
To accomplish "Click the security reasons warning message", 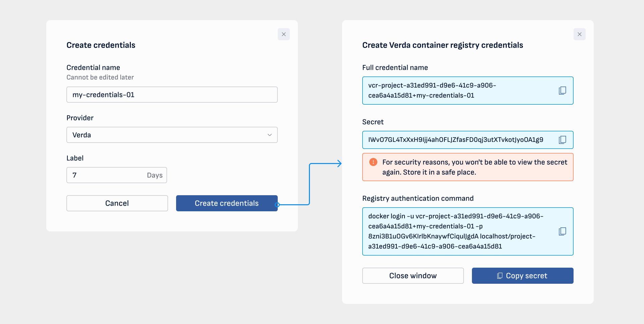I will [x=474, y=167].
